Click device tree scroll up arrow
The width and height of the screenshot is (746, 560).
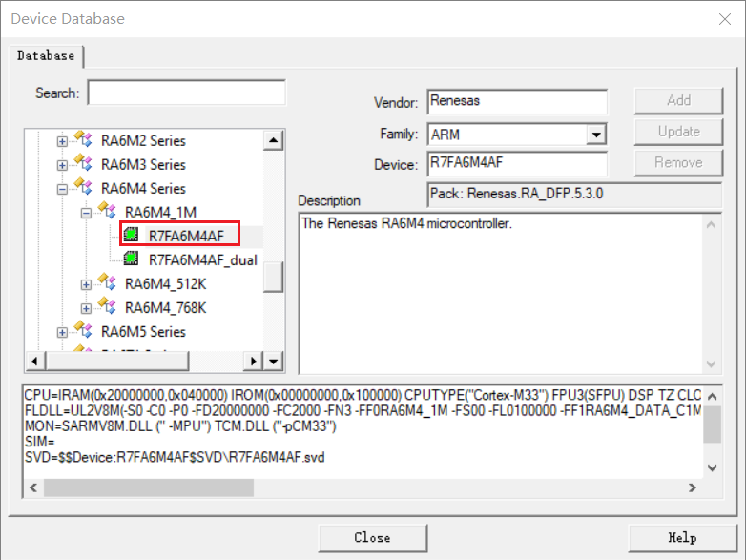pyautogui.click(x=273, y=140)
